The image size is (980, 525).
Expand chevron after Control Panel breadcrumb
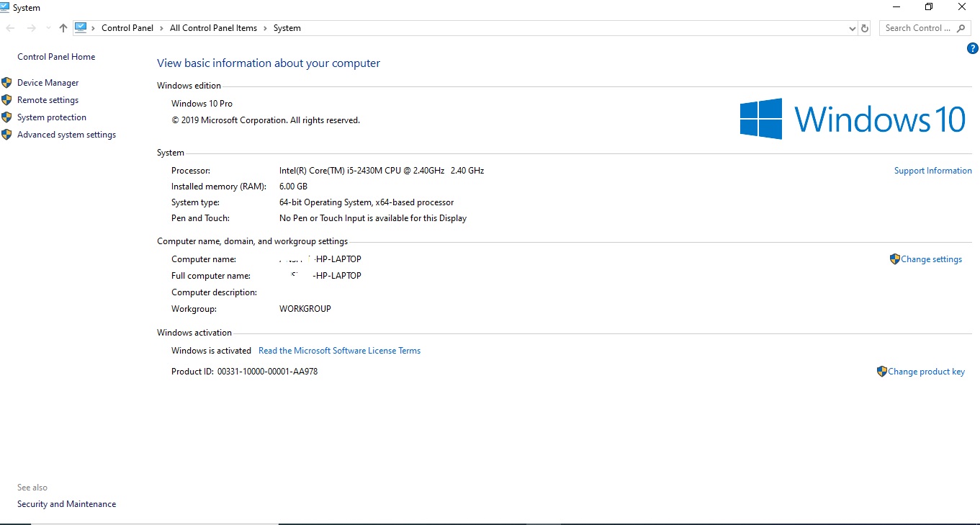point(162,28)
